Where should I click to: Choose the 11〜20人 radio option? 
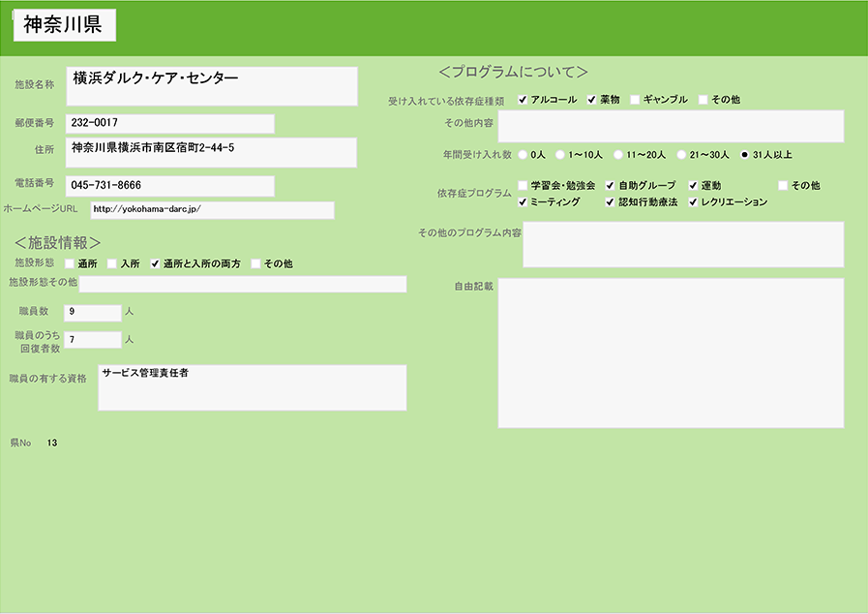(x=618, y=154)
